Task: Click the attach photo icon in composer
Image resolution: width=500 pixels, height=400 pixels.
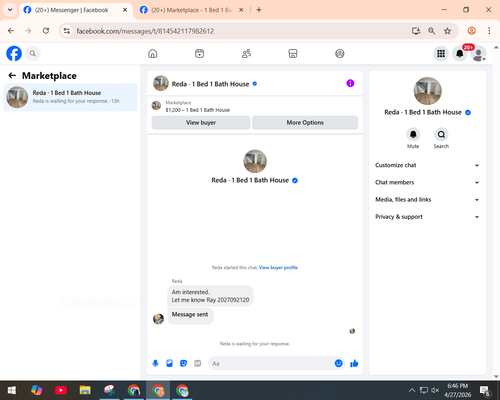Action: [169, 363]
